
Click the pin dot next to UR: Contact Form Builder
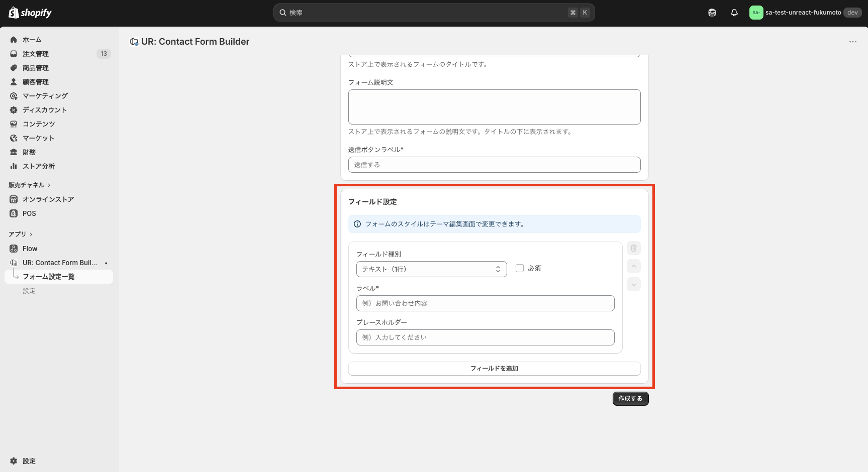[x=106, y=263]
